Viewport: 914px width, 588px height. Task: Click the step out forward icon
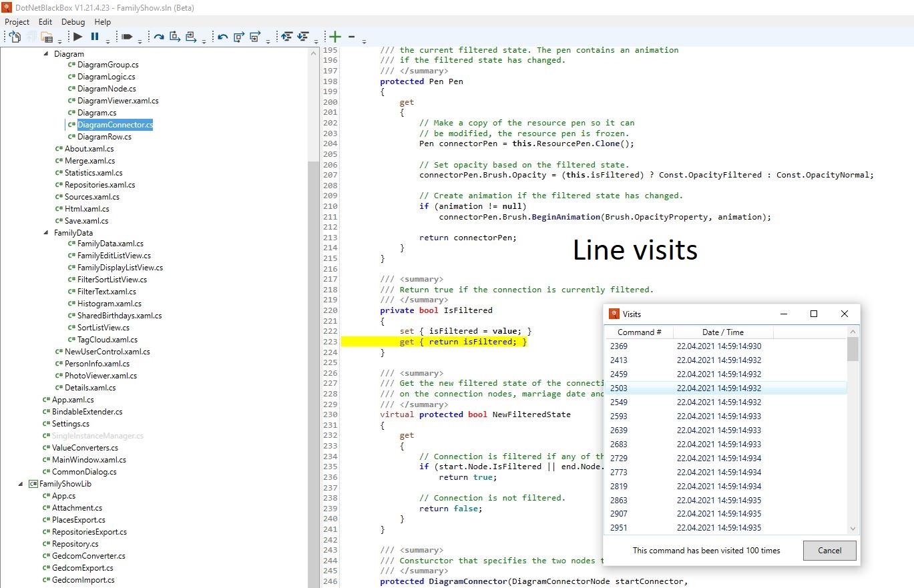pos(191,37)
